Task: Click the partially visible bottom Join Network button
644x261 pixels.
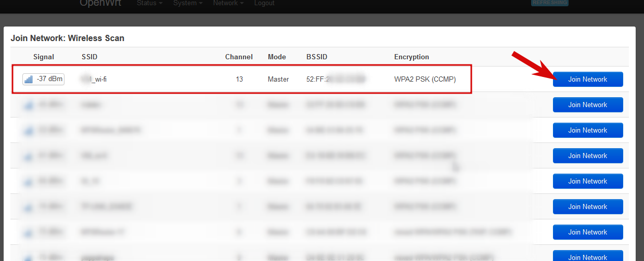Action: 587,256
